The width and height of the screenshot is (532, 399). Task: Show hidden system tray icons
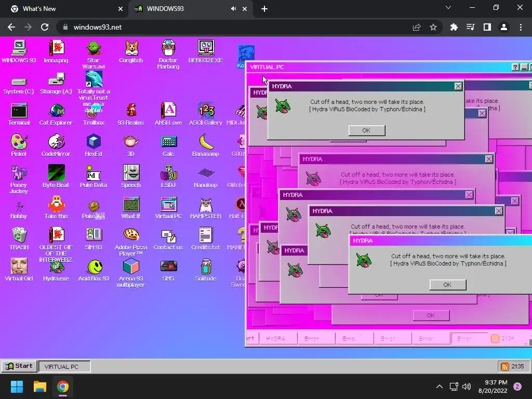point(439,387)
